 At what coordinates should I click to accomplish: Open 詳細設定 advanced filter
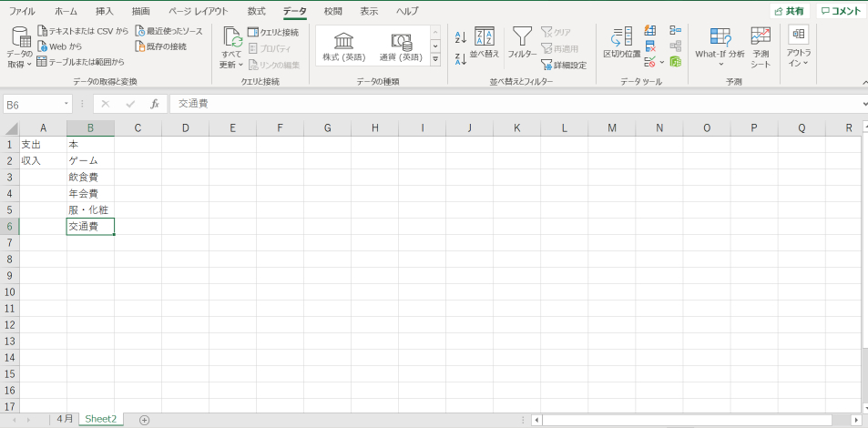[564, 65]
